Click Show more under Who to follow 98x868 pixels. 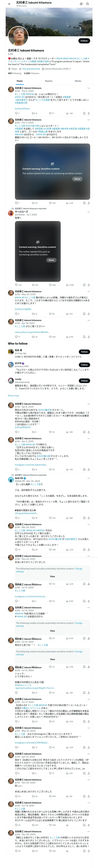[x=14, y=396]
